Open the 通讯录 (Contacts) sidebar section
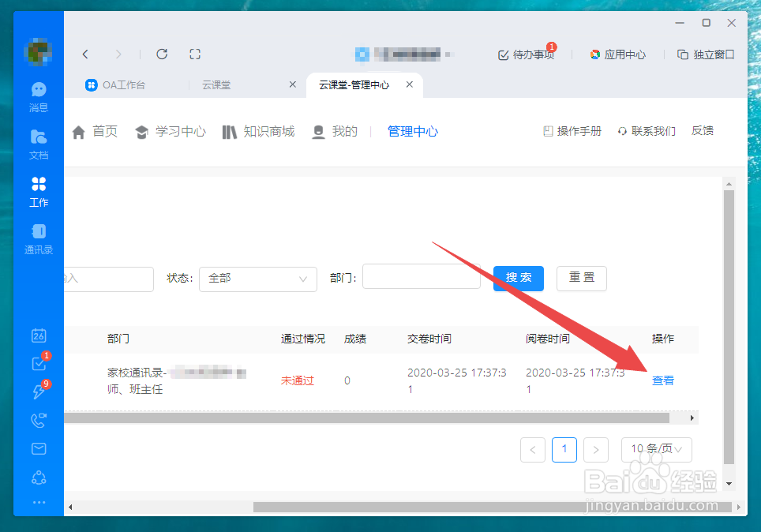 39,237
